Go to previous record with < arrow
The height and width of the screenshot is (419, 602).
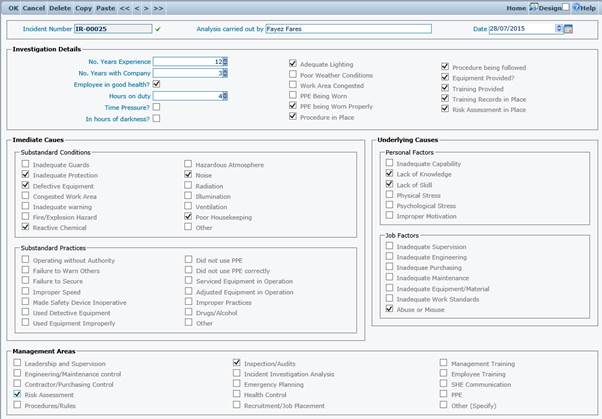click(x=138, y=8)
